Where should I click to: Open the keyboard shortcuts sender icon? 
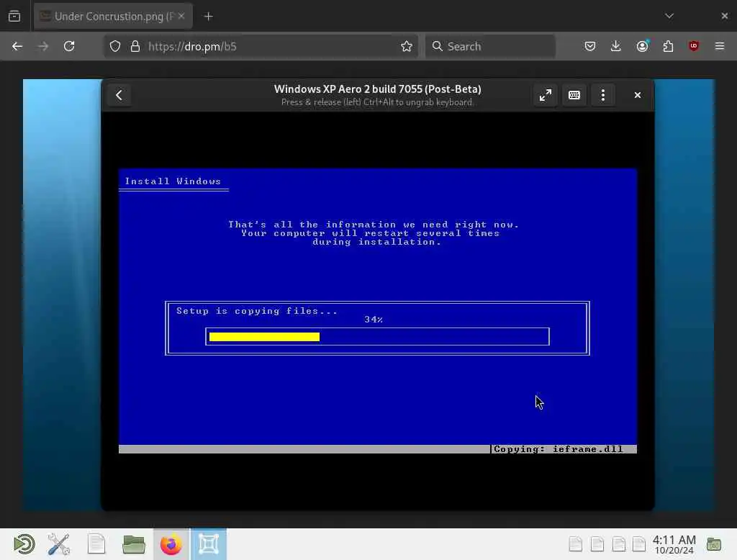pyautogui.click(x=574, y=96)
